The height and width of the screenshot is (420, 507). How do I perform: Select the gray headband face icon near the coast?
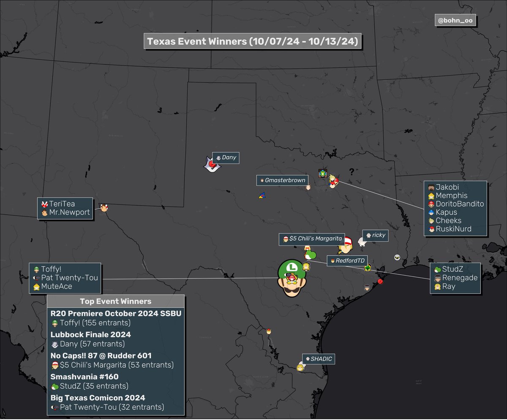367,288
